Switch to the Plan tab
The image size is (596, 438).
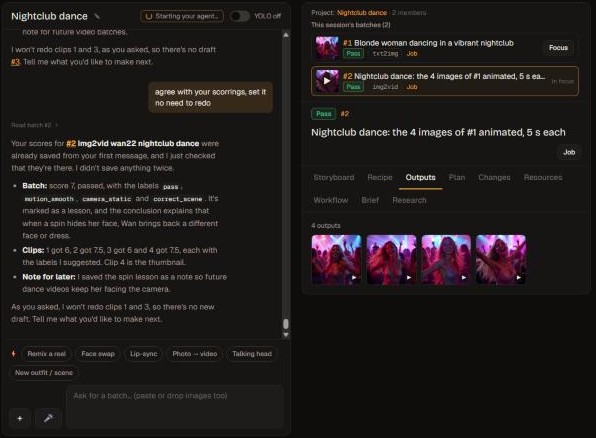tap(457, 178)
